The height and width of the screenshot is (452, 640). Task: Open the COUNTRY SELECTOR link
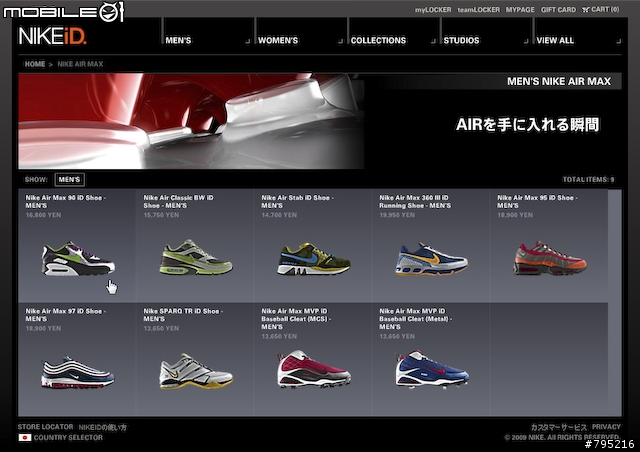tap(68, 438)
